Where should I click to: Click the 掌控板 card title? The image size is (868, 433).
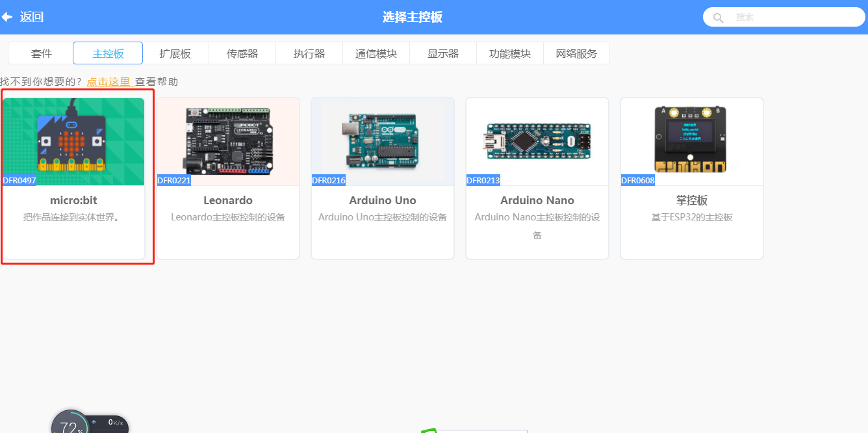click(x=692, y=200)
